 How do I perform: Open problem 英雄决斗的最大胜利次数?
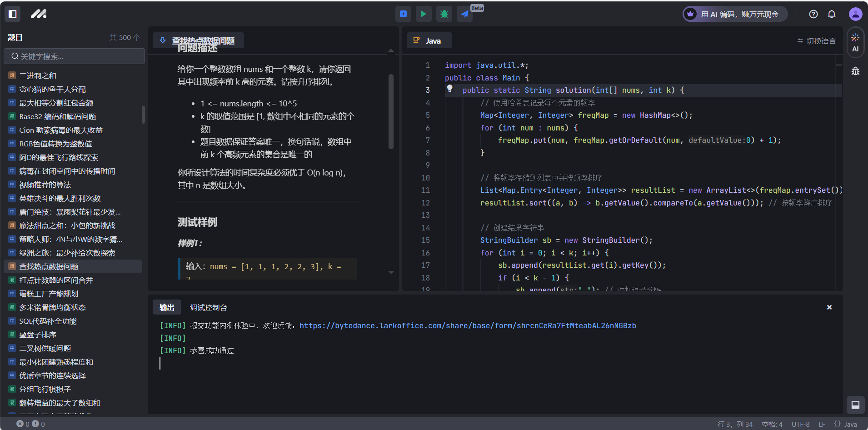[x=73, y=198]
